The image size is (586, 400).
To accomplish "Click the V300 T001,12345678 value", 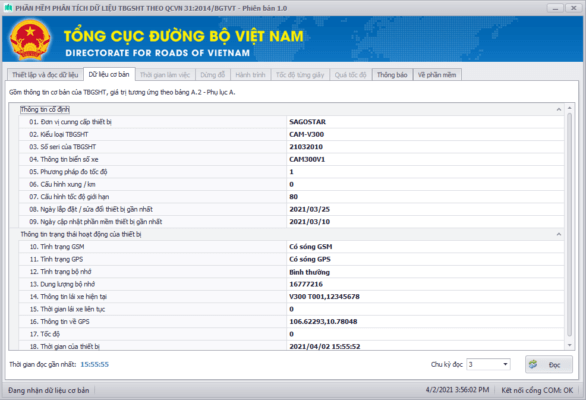I will tap(324, 296).
